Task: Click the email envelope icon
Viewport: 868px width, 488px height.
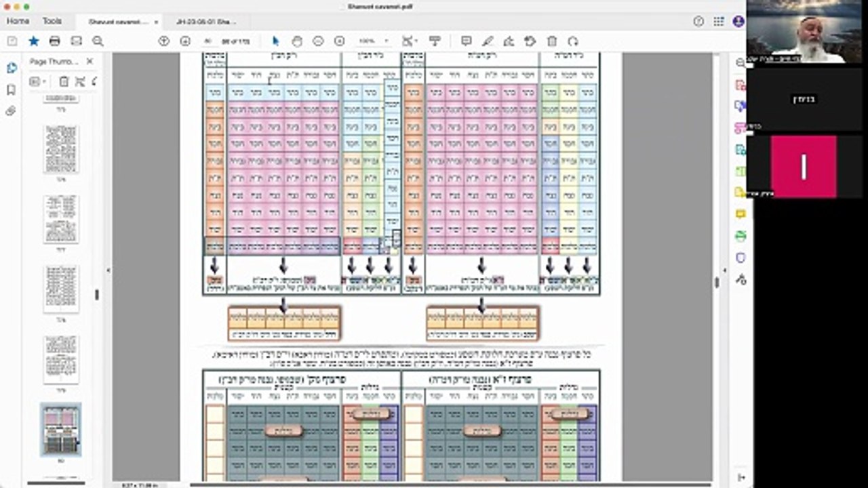Action: coord(77,41)
